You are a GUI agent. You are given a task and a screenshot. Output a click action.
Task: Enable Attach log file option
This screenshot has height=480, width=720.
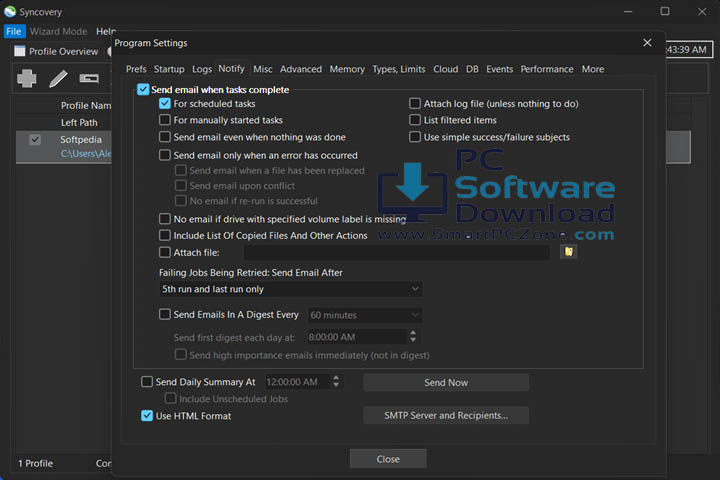coord(415,103)
